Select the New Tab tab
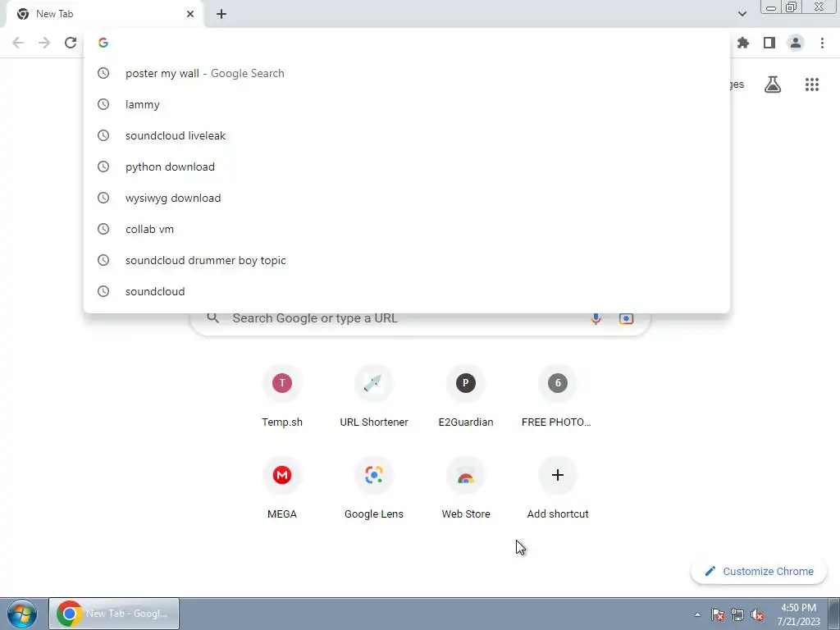The image size is (840, 630). [103, 15]
